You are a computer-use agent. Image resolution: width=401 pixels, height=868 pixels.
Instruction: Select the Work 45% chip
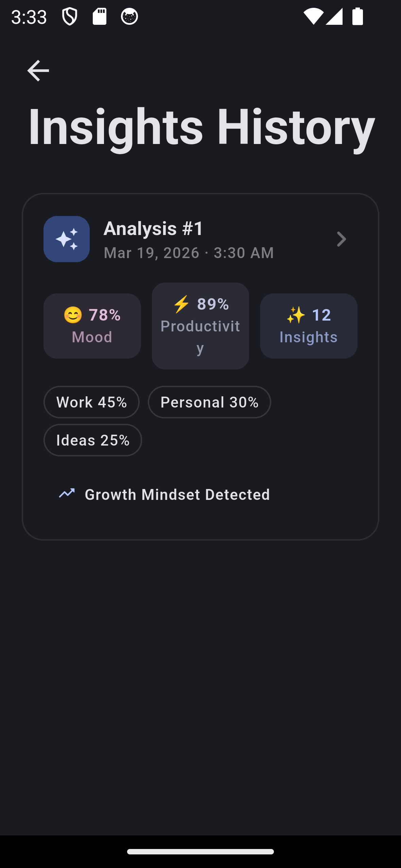91,402
